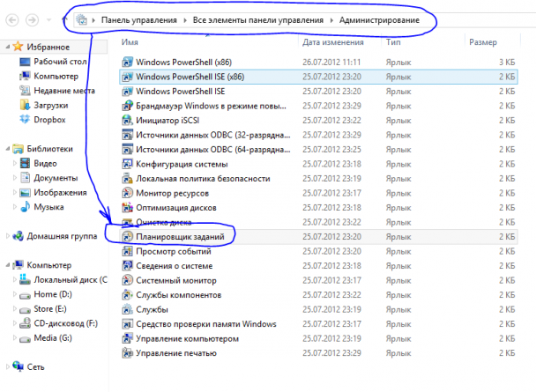Click Просмотр событий icon
The image size is (536, 392).
(127, 251)
